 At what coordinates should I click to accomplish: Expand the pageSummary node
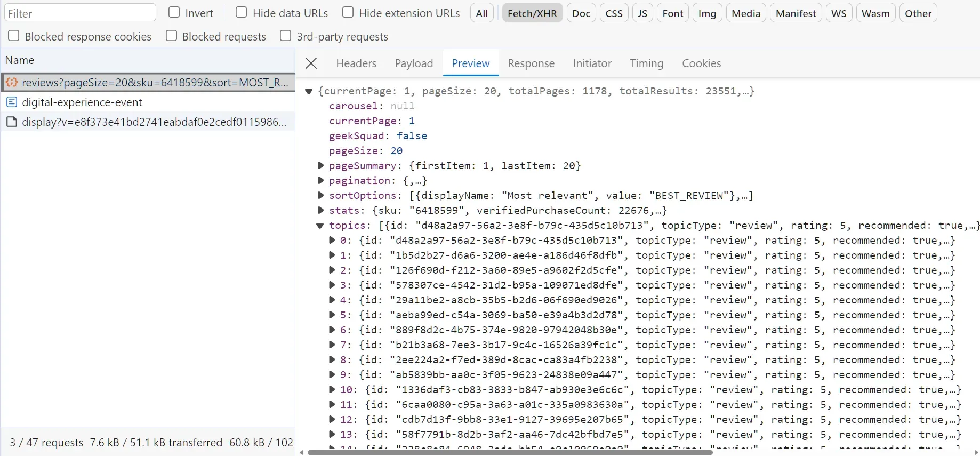pos(320,165)
